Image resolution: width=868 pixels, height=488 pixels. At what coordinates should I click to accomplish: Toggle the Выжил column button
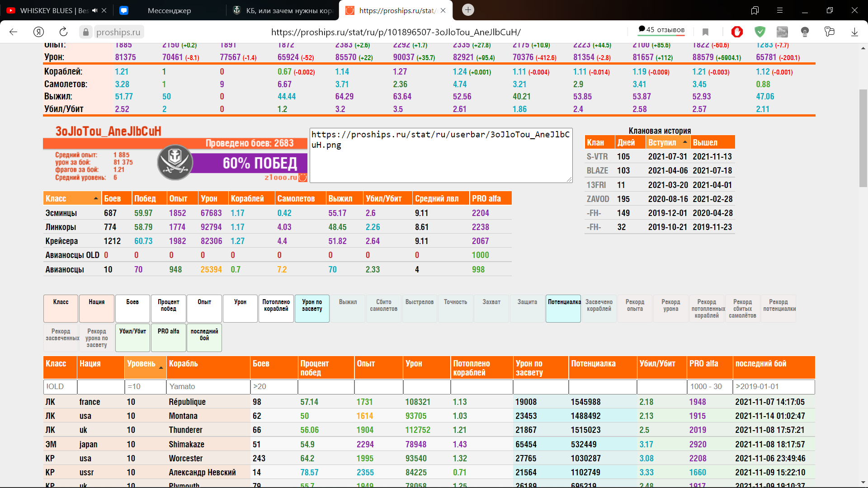point(348,308)
